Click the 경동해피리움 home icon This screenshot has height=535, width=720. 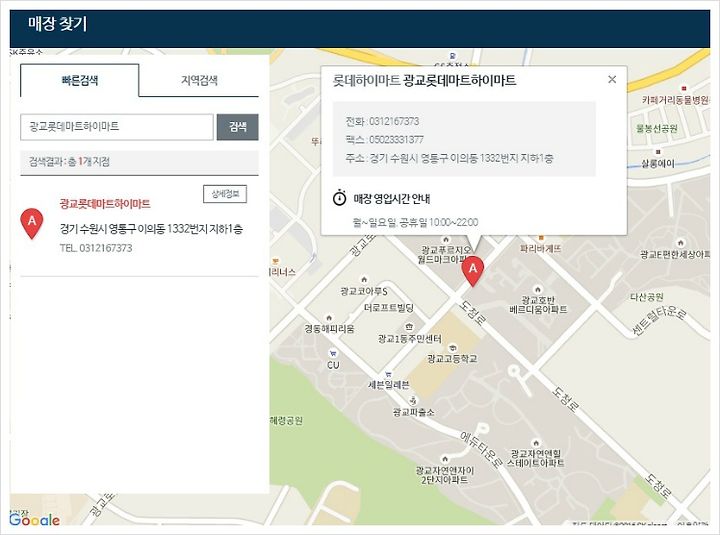tap(329, 318)
